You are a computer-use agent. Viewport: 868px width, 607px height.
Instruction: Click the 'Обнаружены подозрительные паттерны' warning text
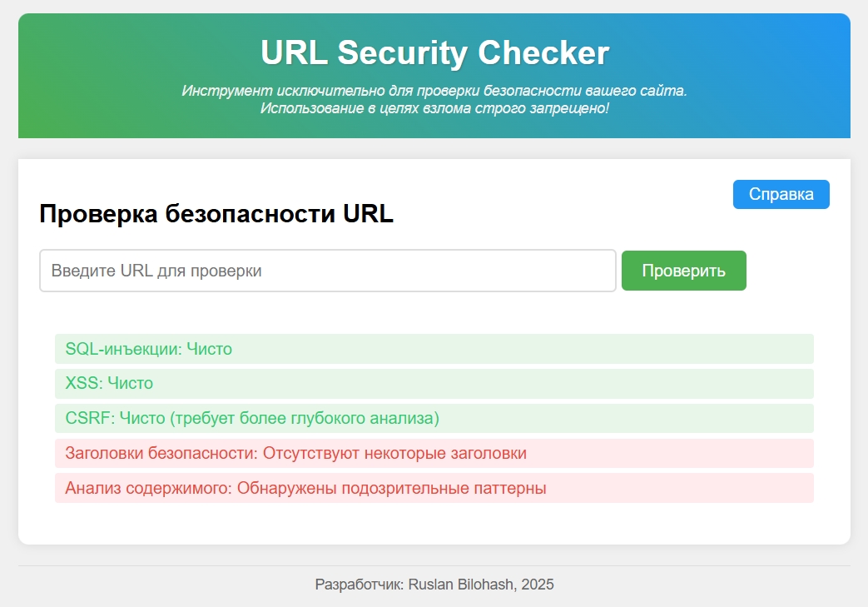pos(391,489)
